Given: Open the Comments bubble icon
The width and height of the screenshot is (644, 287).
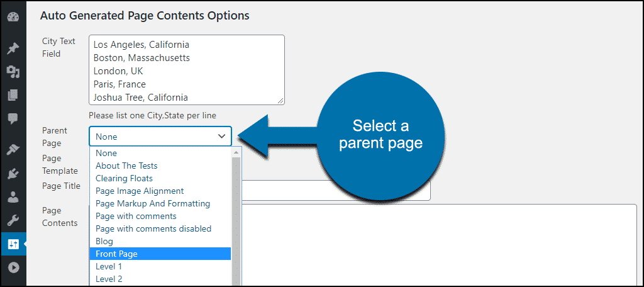Looking at the screenshot, I should [x=13, y=119].
